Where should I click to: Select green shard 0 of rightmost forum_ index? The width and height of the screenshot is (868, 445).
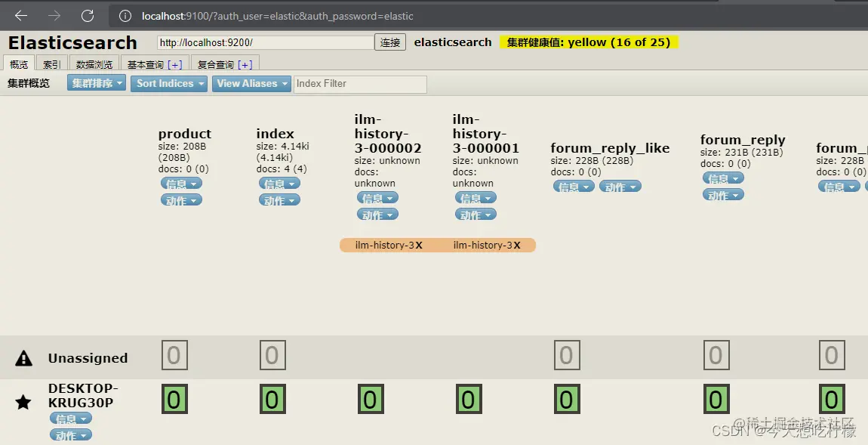tap(832, 399)
